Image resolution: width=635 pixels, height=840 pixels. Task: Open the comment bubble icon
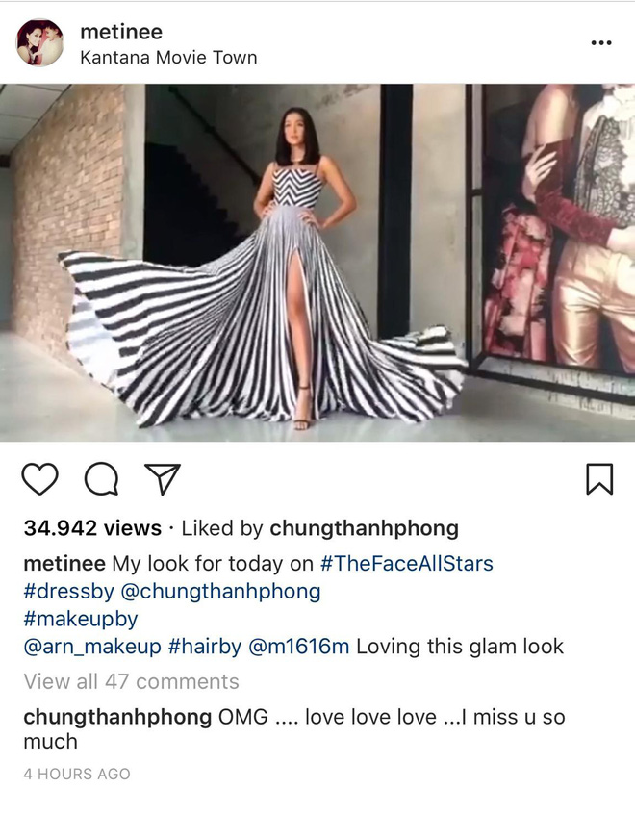[x=101, y=478]
